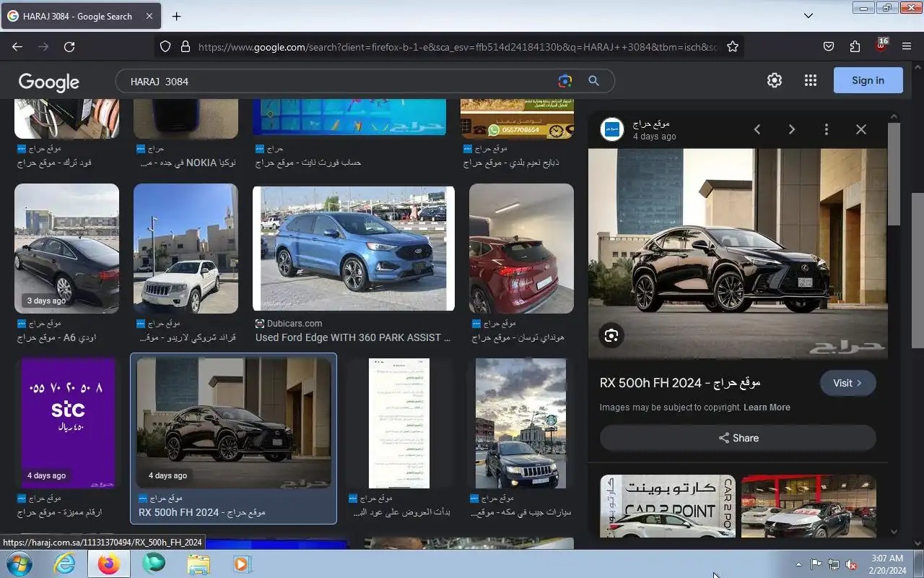The image size is (924, 578).
Task: Open the Jeep in Makkah image
Action: click(520, 423)
